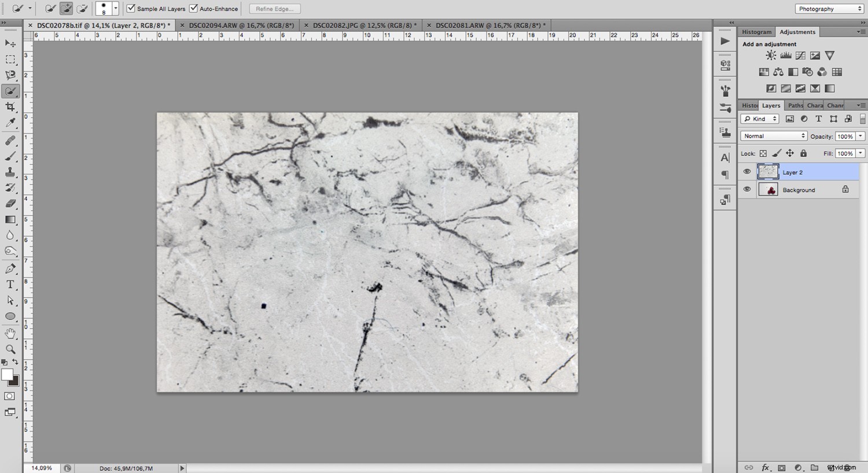Viewport: 868px width, 473px height.
Task: Open the blend mode dropdown showing Normal
Action: pyautogui.click(x=773, y=135)
